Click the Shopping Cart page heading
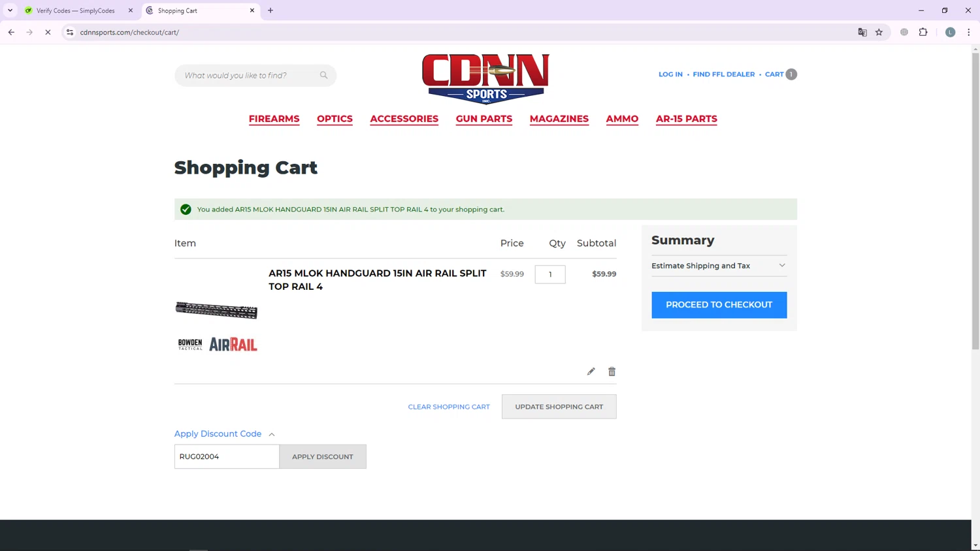The image size is (980, 551). point(246,167)
